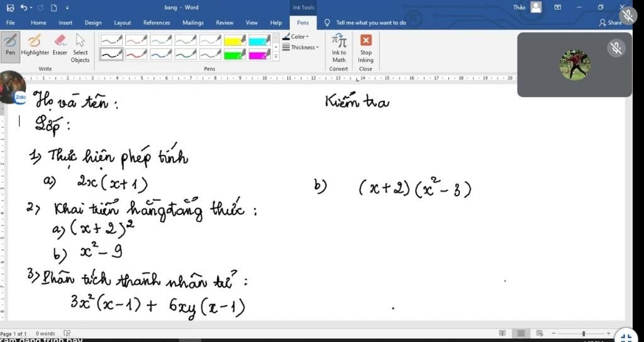The image size is (644, 342).
Task: Click Stop Inking to close ink tools
Action: coord(365,48)
